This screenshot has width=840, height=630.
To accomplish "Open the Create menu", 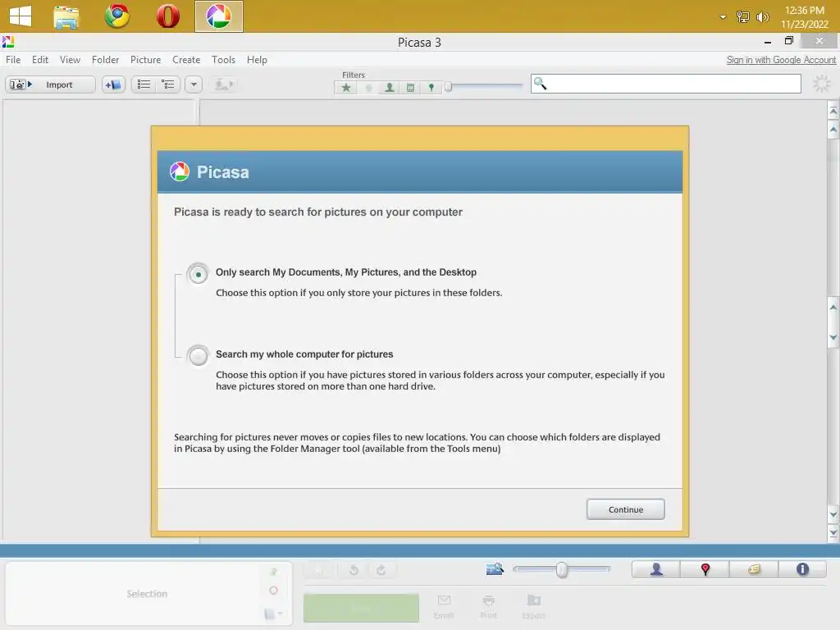I will pos(186,59).
